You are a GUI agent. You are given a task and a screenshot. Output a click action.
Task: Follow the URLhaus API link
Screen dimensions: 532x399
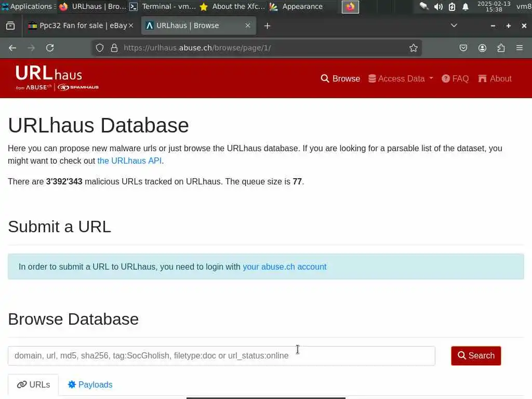click(x=129, y=161)
